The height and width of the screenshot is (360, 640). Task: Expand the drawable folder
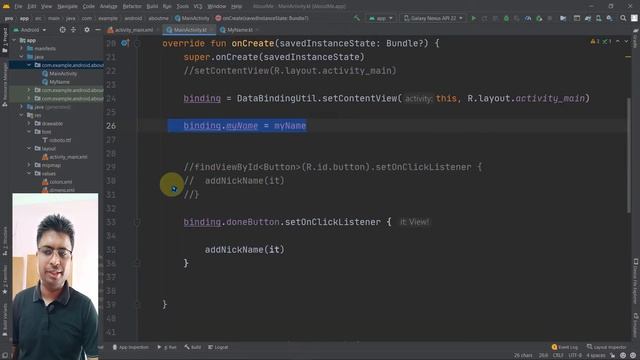tap(29, 123)
